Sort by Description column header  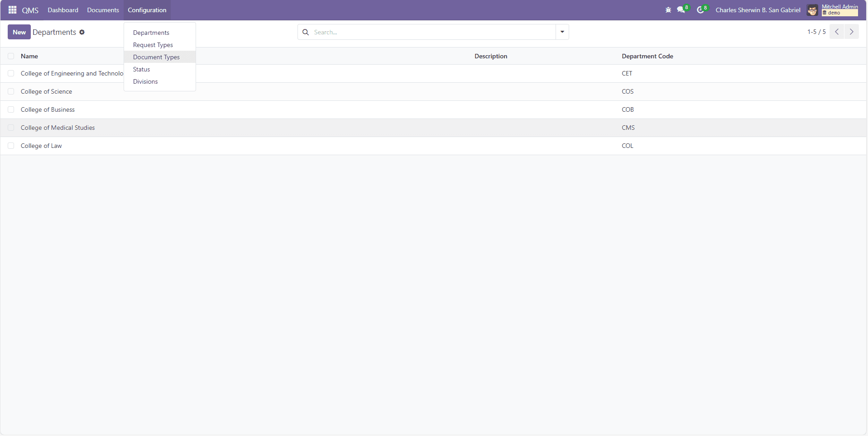click(x=491, y=56)
